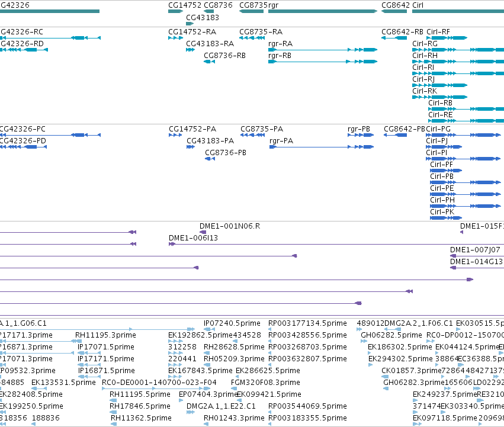Screen dimensions: 504x427
Task: Select the CG14752 gene label
Action: (x=185, y=5)
